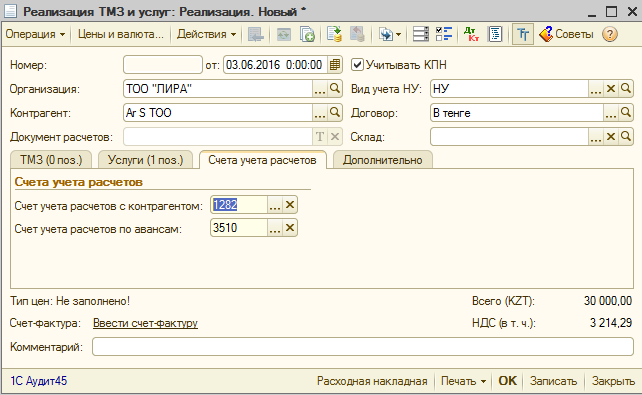Open the Дополнительно tab
The height and width of the screenshot is (395, 642).
382,160
